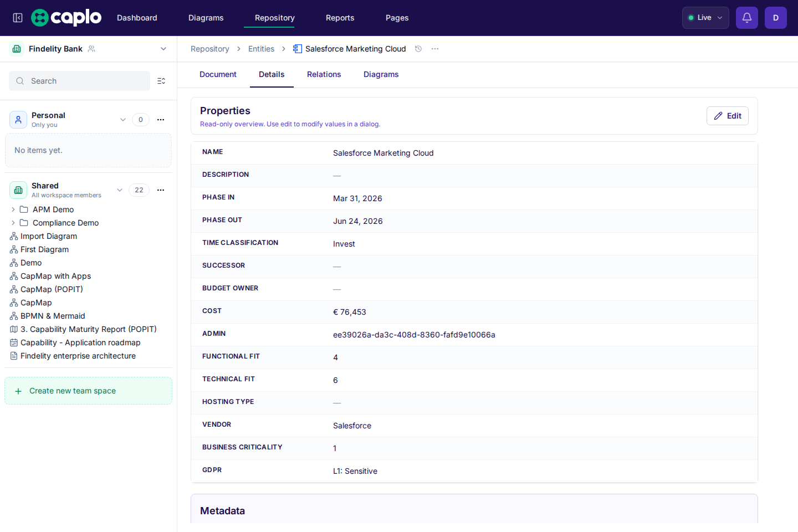The image size is (798, 532).
Task: Collapse the Personal space section
Action: (x=123, y=120)
